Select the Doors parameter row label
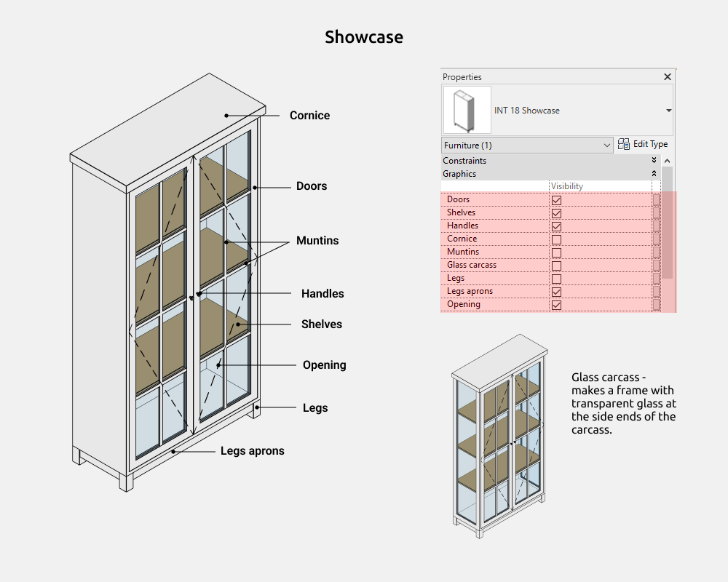Screen dimensions: 728x582 click(x=458, y=199)
